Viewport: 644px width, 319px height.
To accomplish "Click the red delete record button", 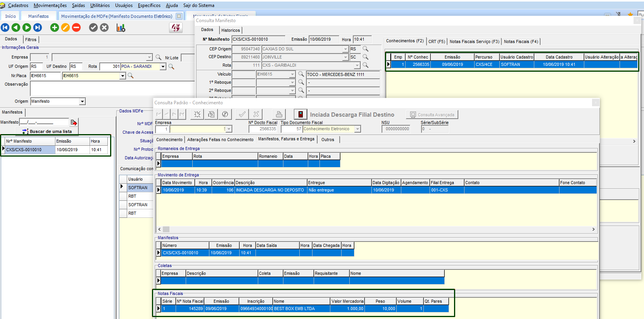I will pyautogui.click(x=76, y=28).
